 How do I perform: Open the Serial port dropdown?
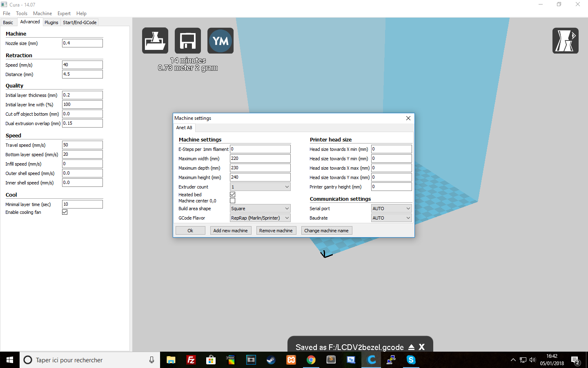click(391, 209)
